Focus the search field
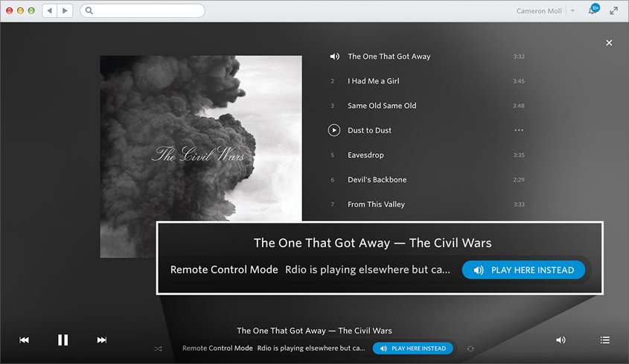Image resolution: width=629 pixels, height=364 pixels. click(142, 10)
